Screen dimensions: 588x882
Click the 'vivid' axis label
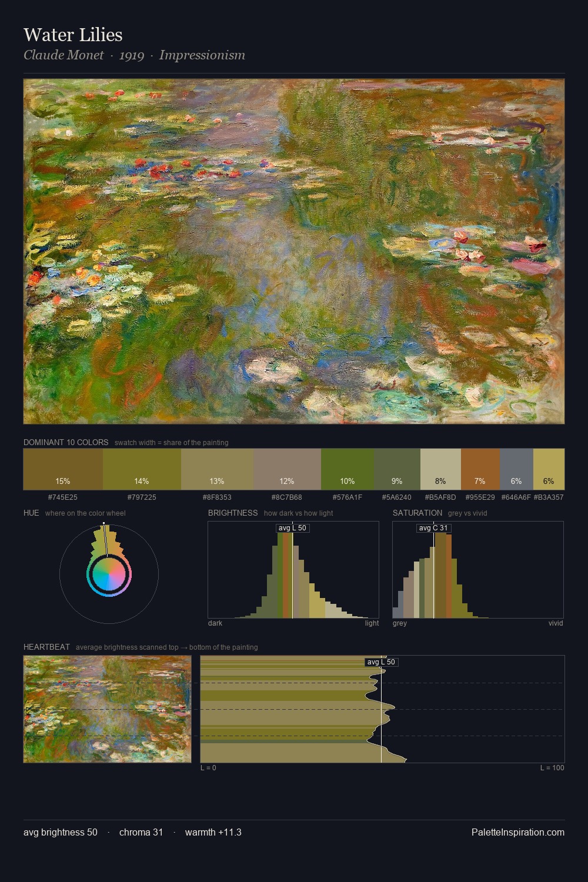[x=556, y=623]
